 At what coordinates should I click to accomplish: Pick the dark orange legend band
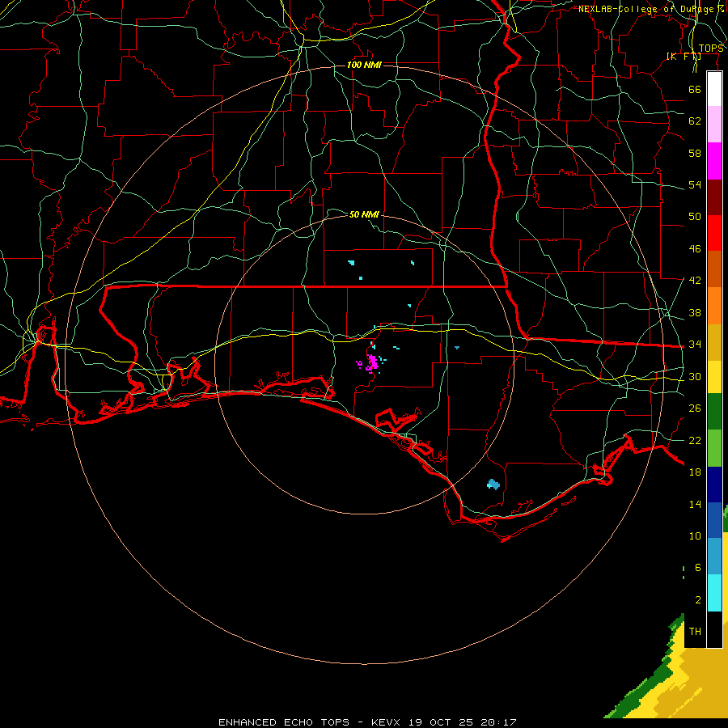coord(714,269)
